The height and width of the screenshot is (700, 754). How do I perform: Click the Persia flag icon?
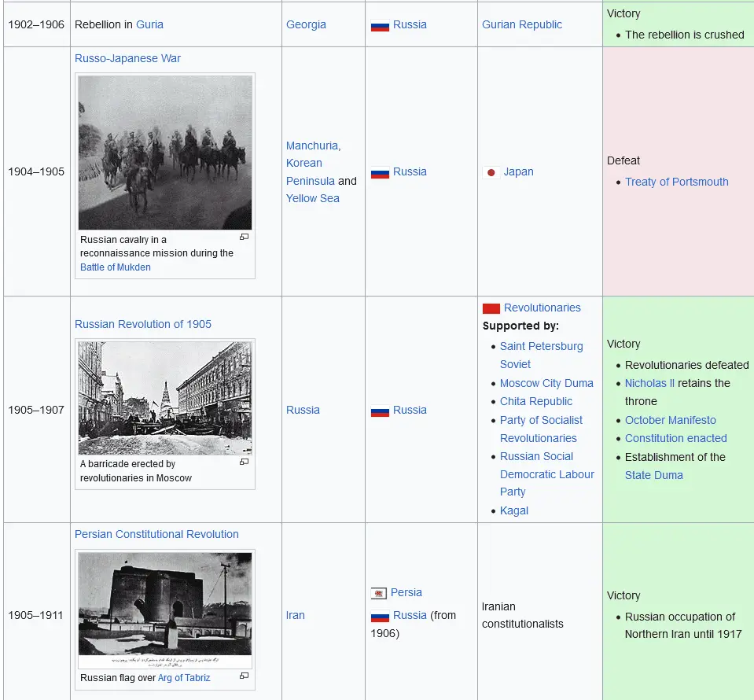coord(380,593)
